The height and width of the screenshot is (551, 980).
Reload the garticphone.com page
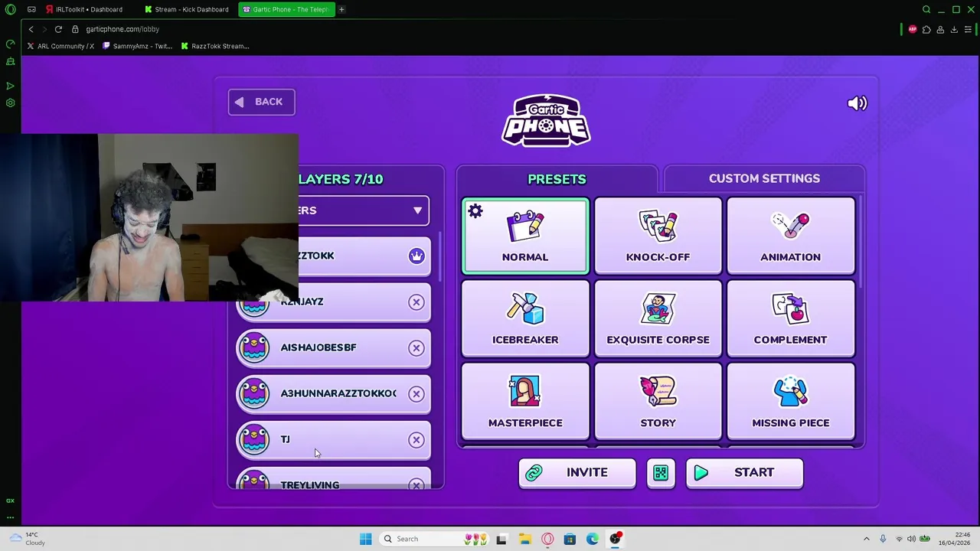58,29
